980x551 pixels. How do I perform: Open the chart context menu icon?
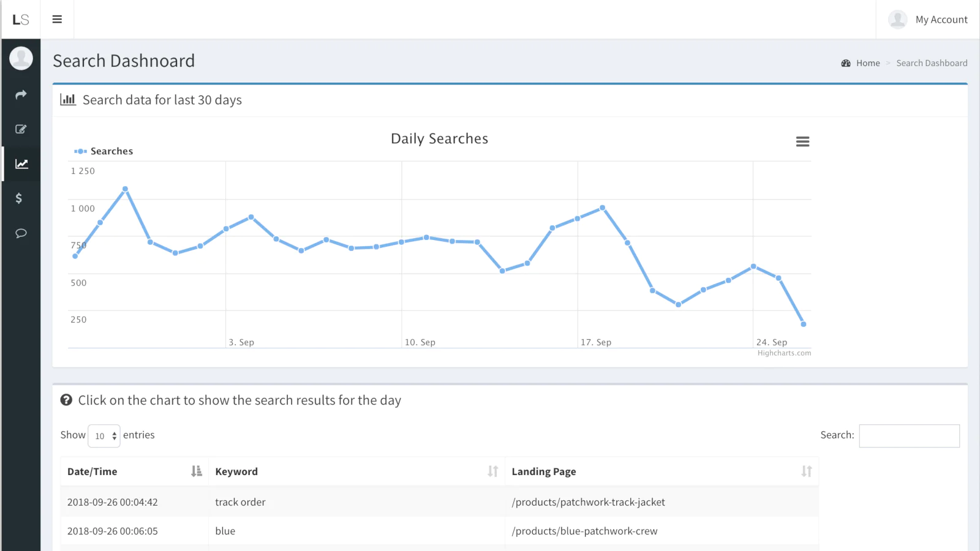pos(802,141)
